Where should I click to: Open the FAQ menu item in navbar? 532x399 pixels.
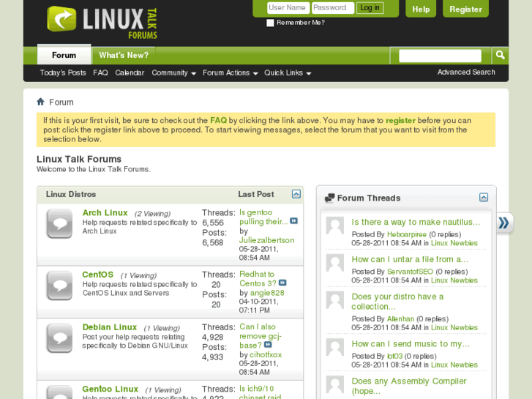coord(100,72)
